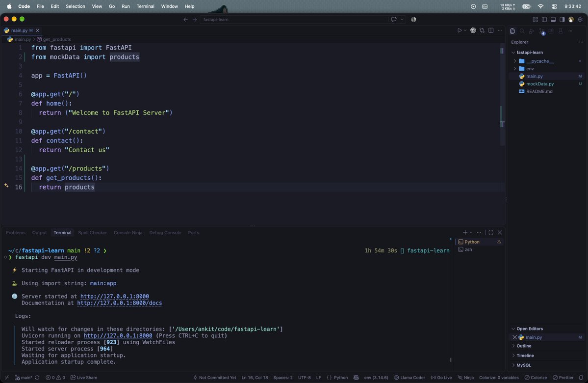Open the Accounts avatar menu
This screenshot has width=588, height=383.
pos(571,20)
